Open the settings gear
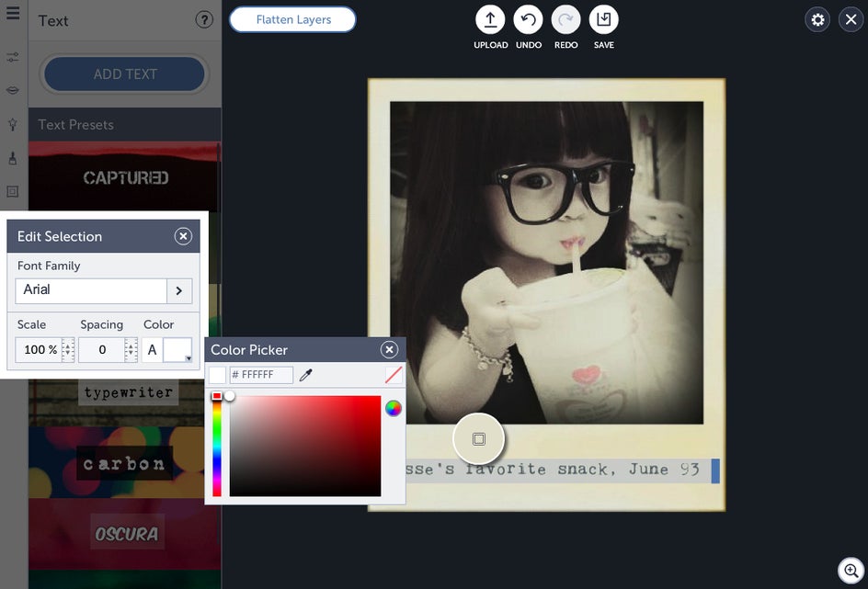 817,20
